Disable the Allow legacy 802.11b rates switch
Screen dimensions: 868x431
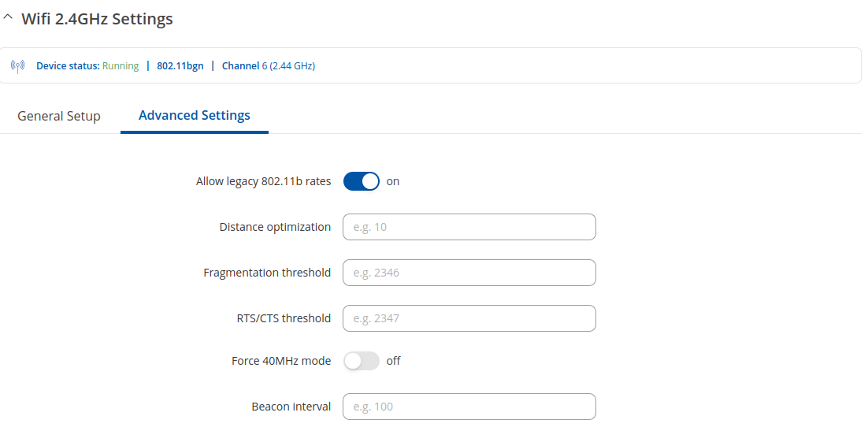point(362,181)
